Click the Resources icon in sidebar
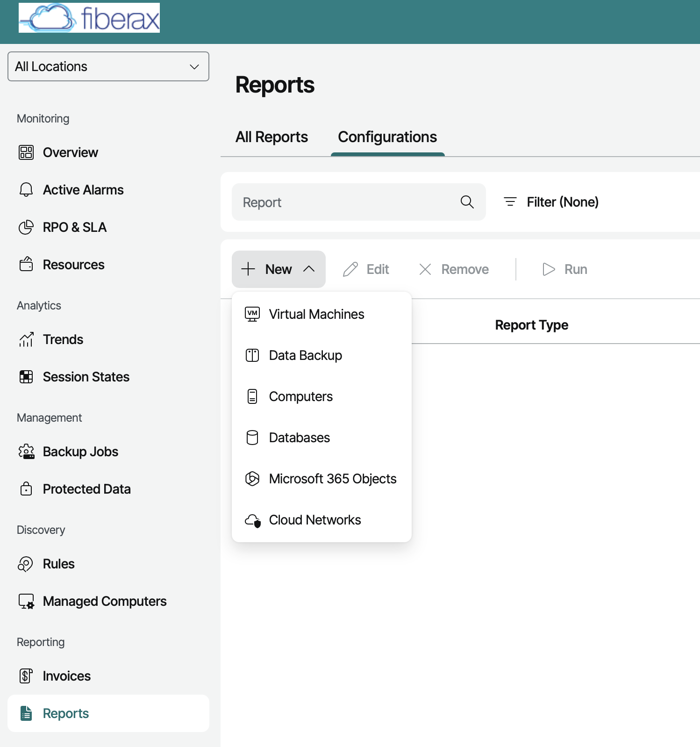This screenshot has height=747, width=700. coord(26,264)
